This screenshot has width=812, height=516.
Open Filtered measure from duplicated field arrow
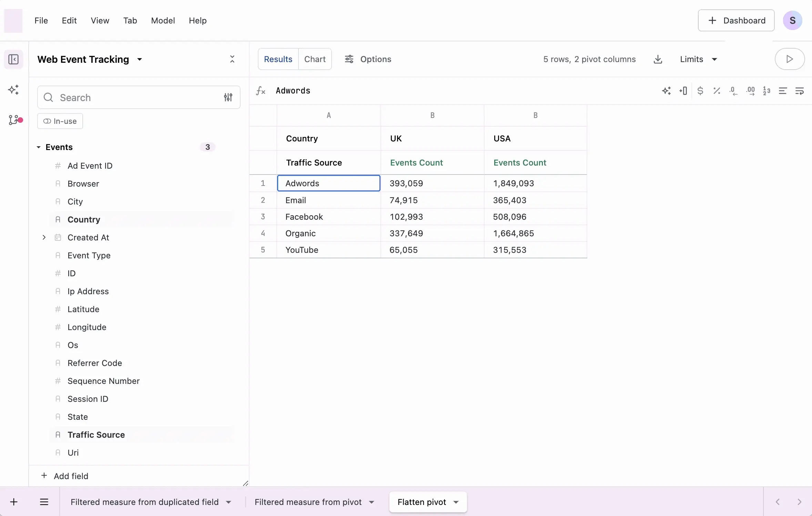(229, 502)
